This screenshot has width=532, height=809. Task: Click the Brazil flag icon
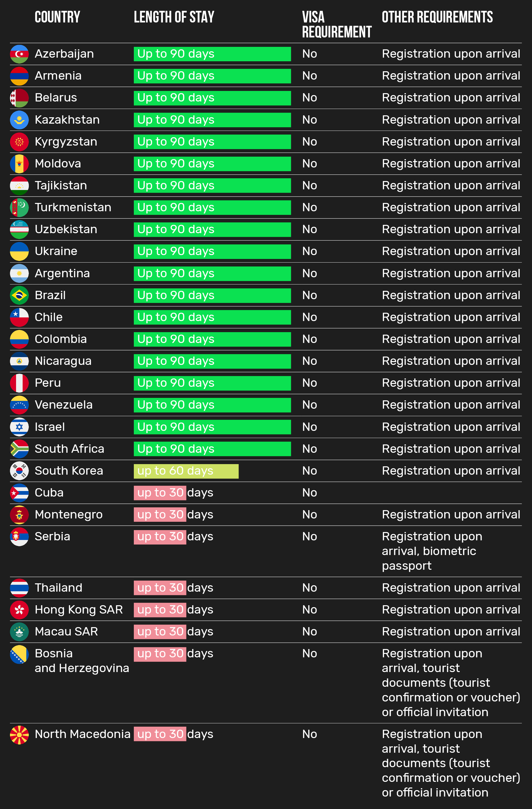19,295
